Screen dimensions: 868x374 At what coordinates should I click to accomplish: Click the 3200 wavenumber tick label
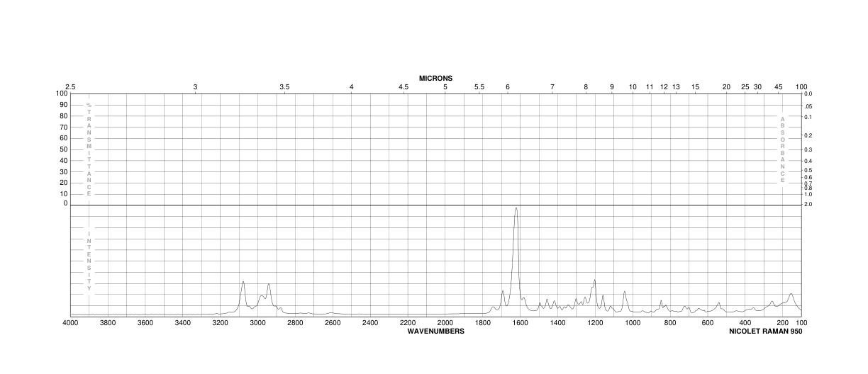pyautogui.click(x=220, y=323)
